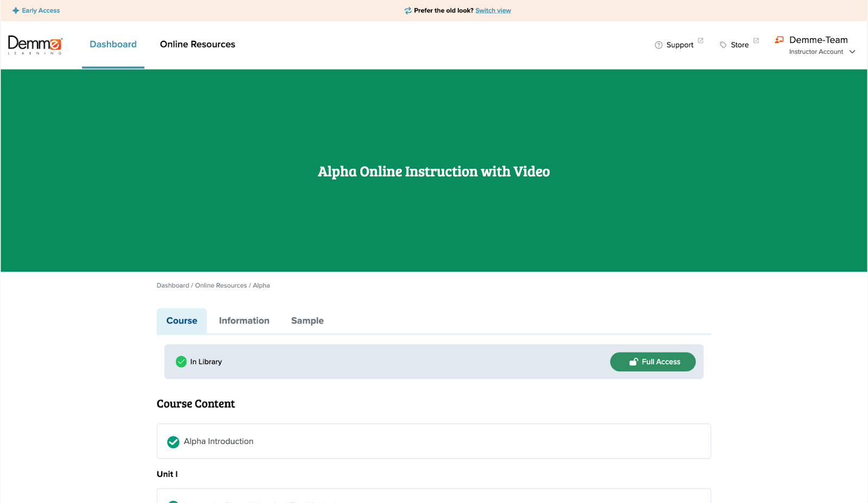
Task: Click the external link icon next to Store
Action: 756,41
